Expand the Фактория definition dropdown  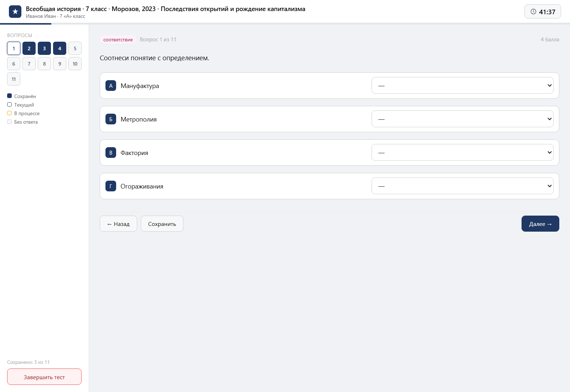[x=462, y=153]
